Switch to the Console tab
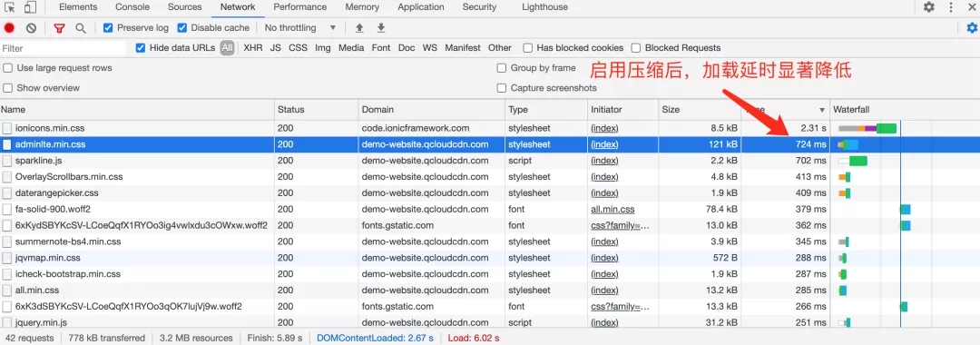Viewport: 980px width, 345px height. click(132, 7)
